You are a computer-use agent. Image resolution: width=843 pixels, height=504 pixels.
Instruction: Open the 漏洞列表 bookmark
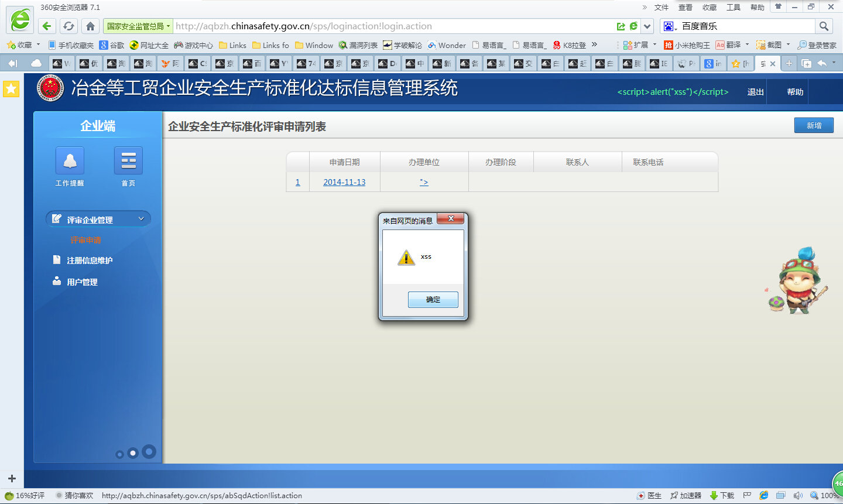(358, 45)
